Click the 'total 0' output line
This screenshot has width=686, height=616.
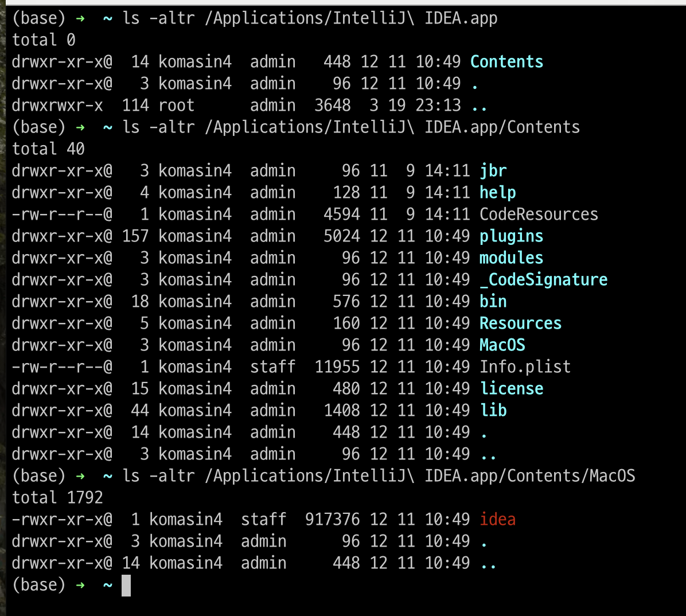[44, 40]
